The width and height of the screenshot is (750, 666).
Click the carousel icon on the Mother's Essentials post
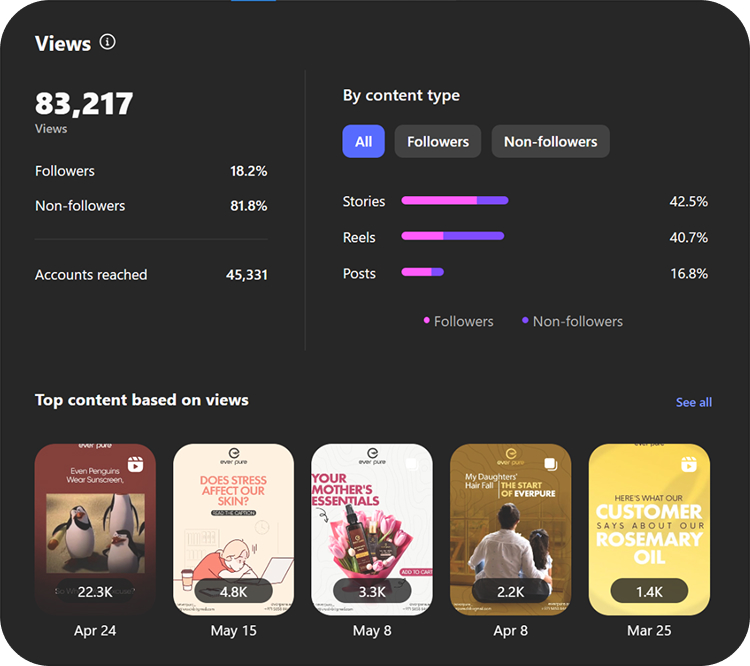[411, 464]
